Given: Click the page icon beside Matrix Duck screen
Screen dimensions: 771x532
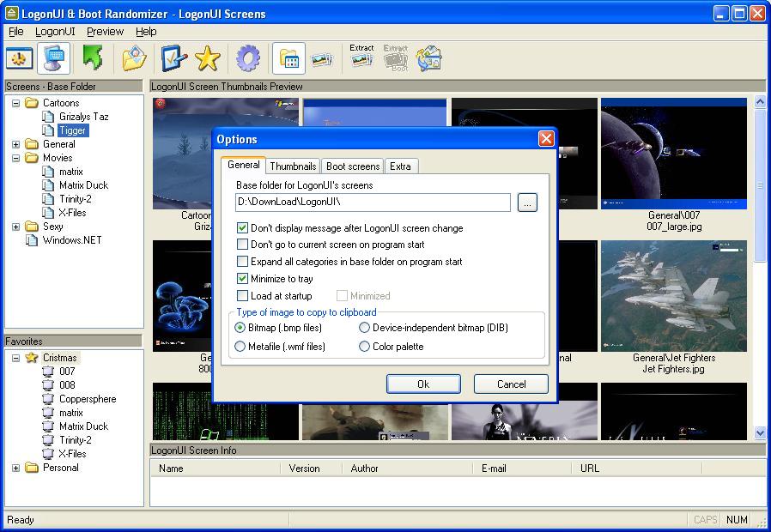Looking at the screenshot, I should pyautogui.click(x=48, y=185).
